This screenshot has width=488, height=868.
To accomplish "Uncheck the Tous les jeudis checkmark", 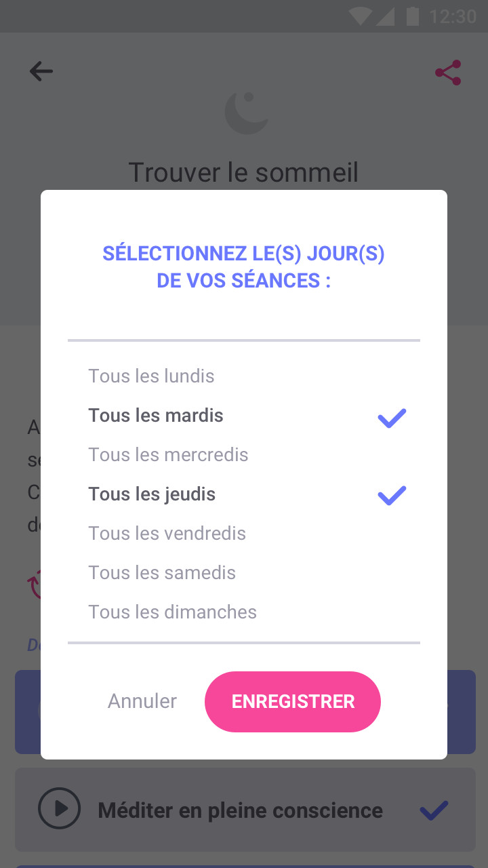I will point(392,496).
